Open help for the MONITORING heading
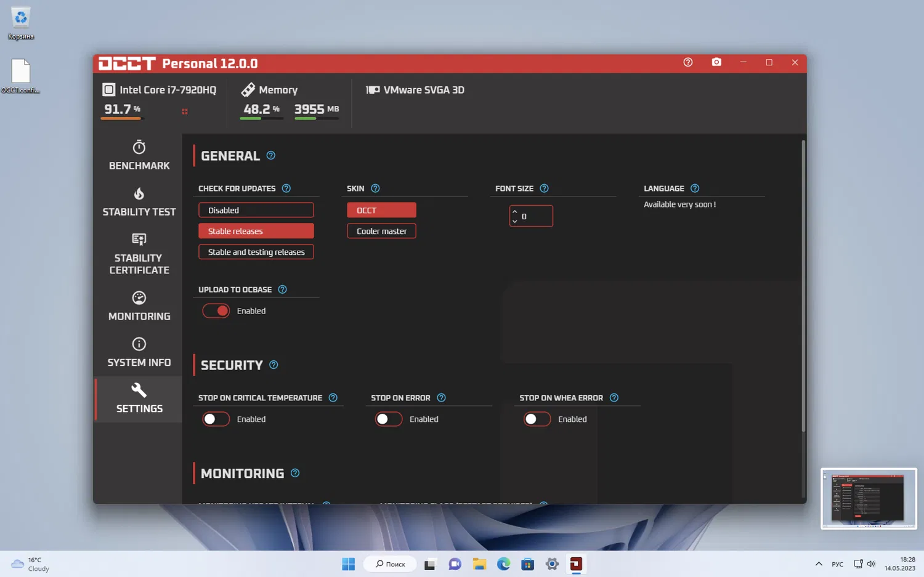Screen dimensions: 924x577 click(x=295, y=474)
